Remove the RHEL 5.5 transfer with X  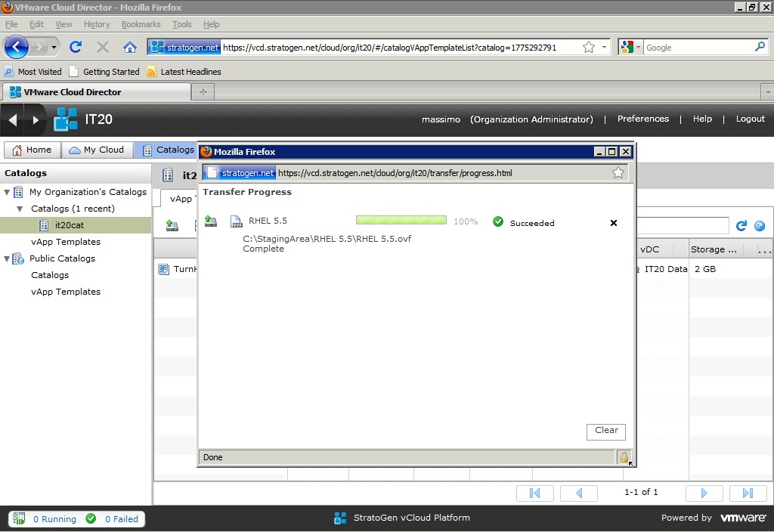614,223
